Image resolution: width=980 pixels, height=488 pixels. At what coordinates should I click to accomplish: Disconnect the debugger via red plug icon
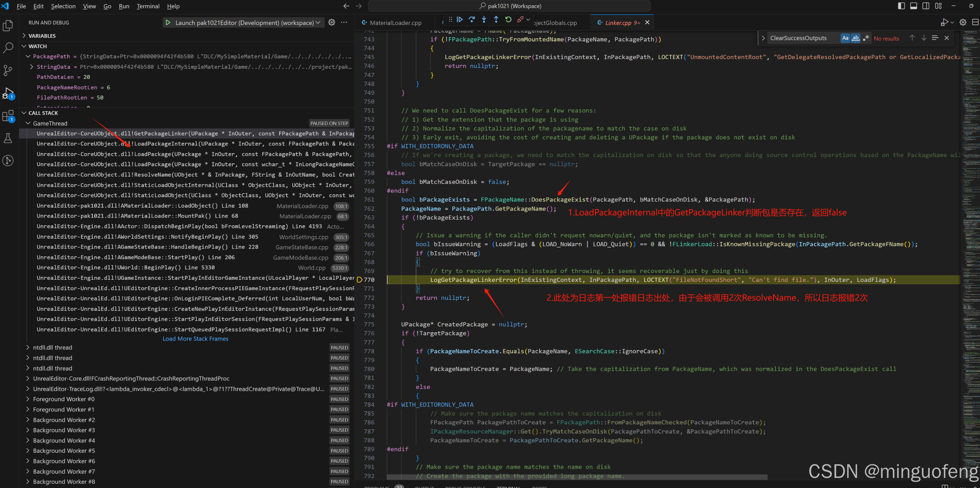[520, 19]
